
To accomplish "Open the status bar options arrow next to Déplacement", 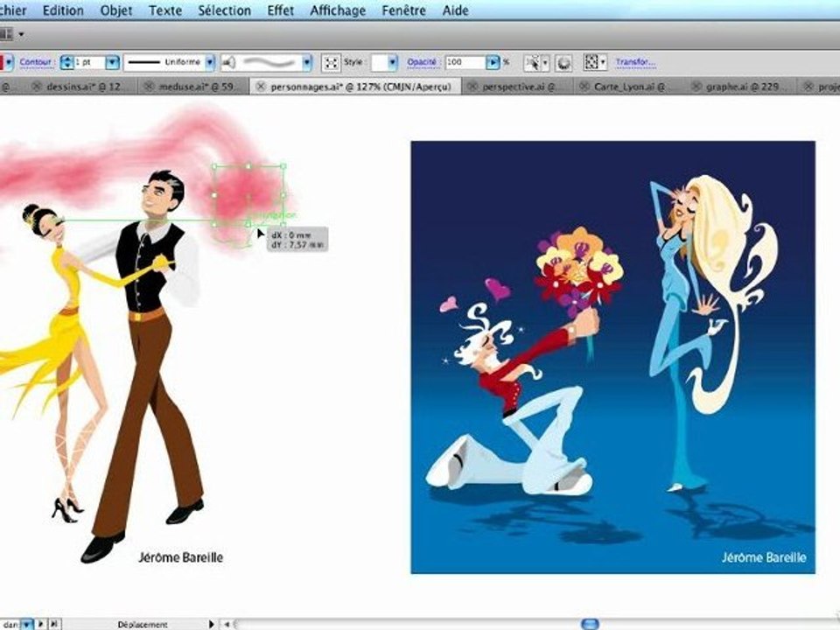I will (x=211, y=624).
